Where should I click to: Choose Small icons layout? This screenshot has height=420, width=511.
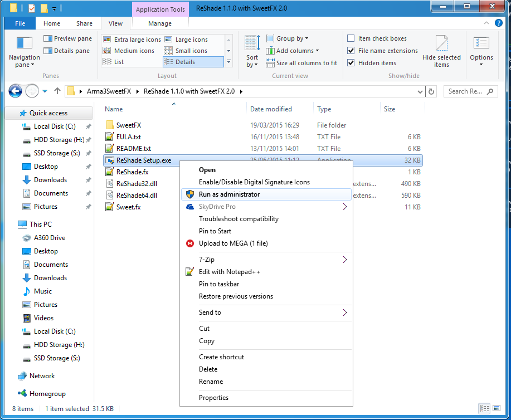pyautogui.click(x=186, y=51)
